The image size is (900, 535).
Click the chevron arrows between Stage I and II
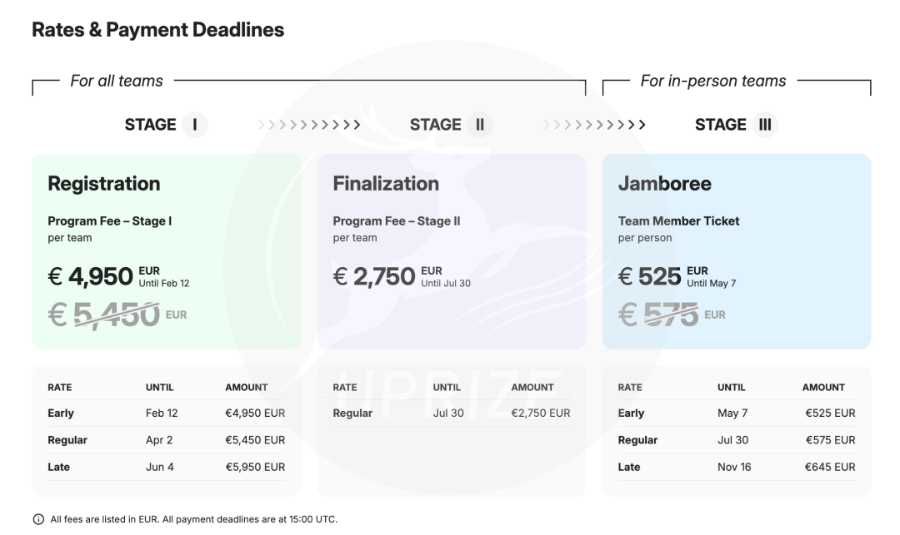(308, 126)
